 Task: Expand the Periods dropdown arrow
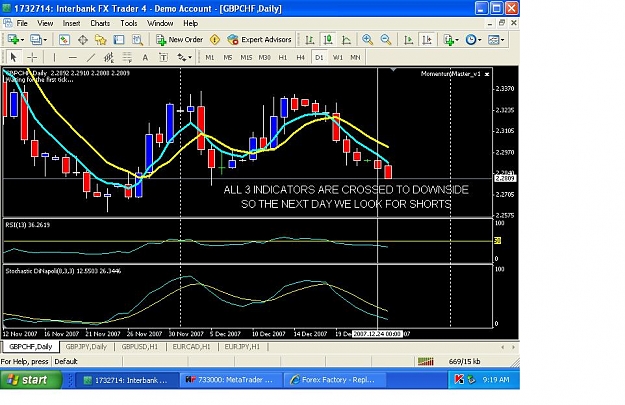tap(480, 40)
